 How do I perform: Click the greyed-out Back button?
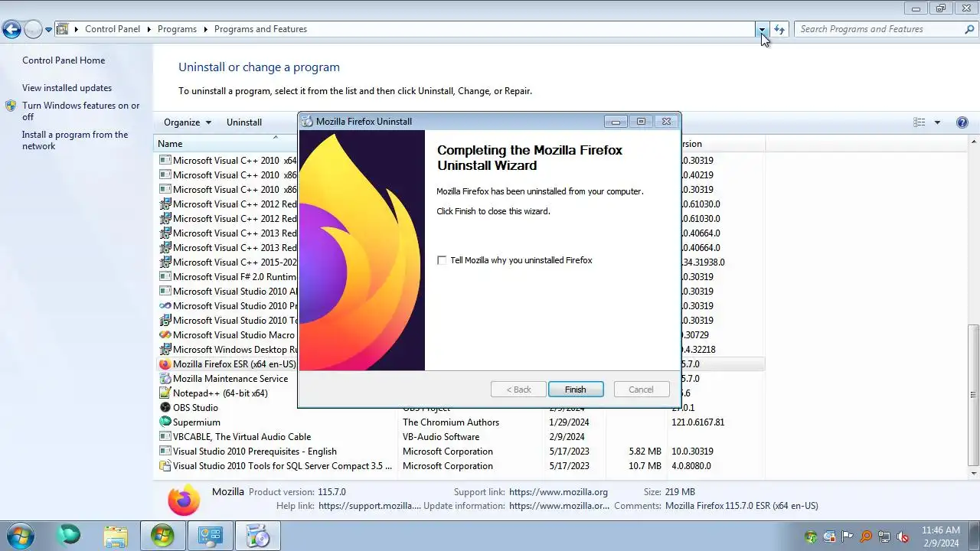[x=518, y=390]
